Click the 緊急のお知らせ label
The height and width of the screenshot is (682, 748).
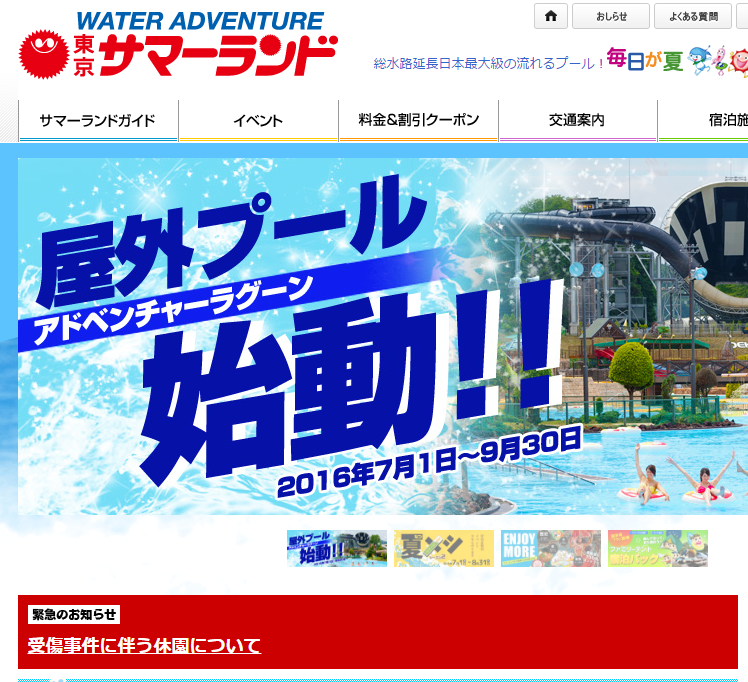pyautogui.click(x=74, y=614)
